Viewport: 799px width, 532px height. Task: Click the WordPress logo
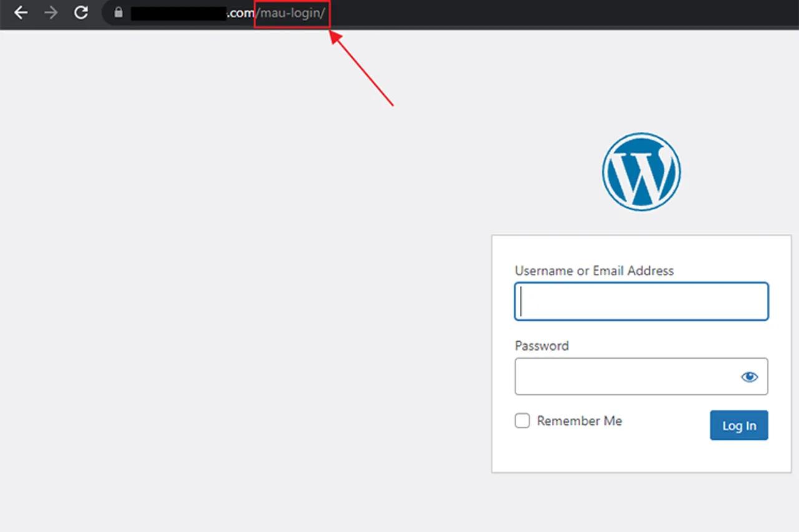point(641,172)
